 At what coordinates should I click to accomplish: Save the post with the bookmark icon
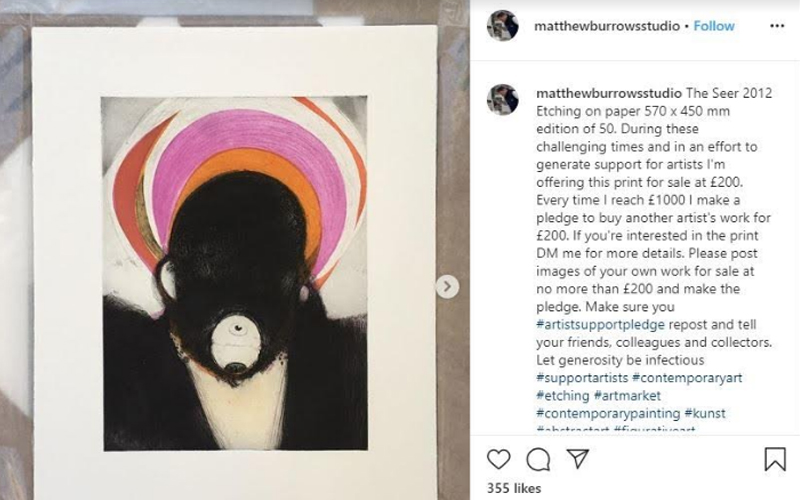(774, 459)
